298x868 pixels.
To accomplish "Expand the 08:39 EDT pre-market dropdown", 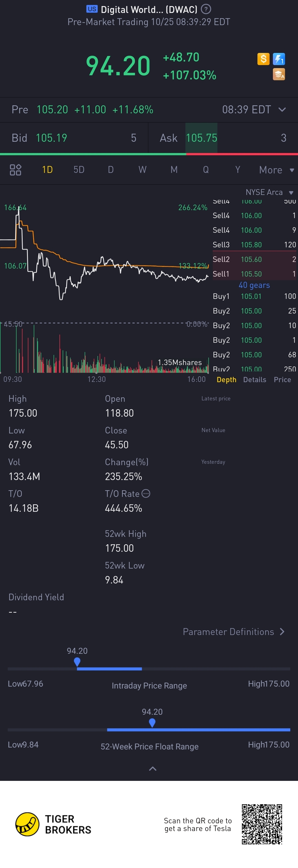I will pos(282,109).
